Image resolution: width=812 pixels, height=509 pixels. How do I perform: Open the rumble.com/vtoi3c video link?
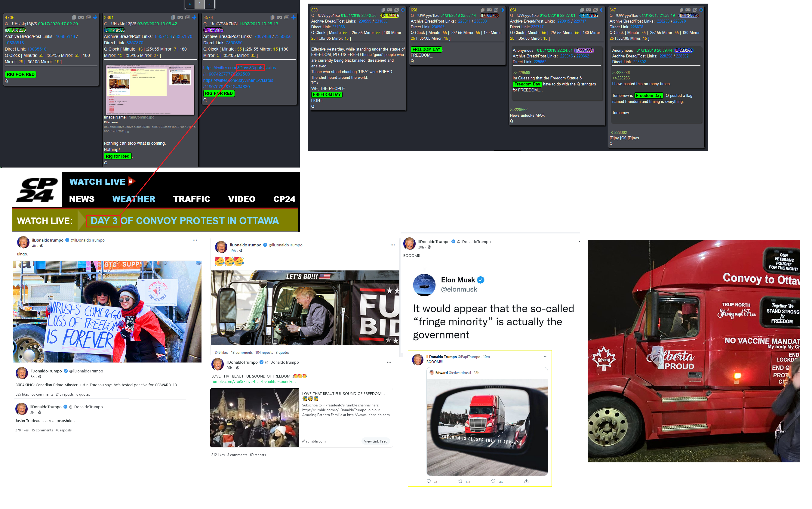click(254, 382)
